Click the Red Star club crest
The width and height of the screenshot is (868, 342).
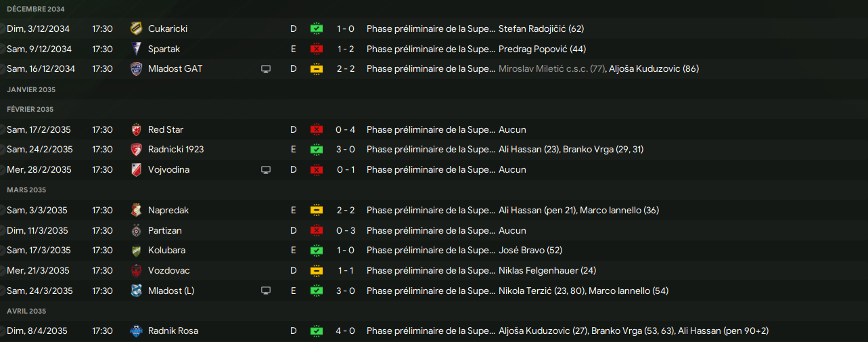coord(136,129)
